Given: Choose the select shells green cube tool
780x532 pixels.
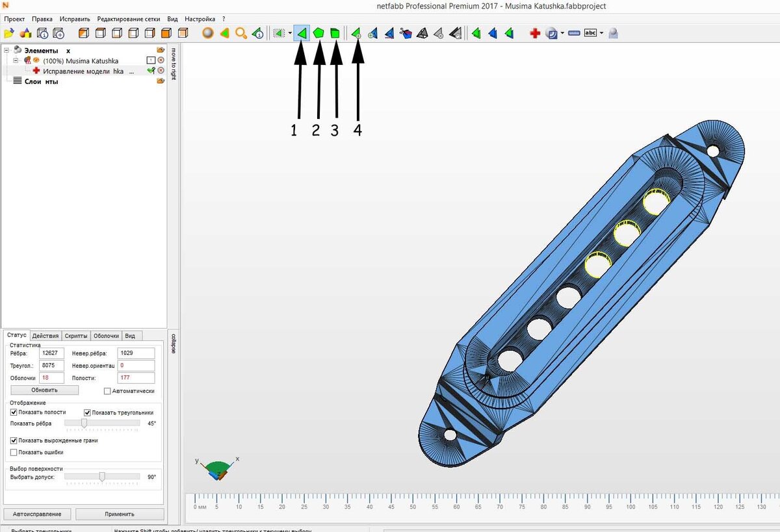Looking at the screenshot, I should [335, 33].
